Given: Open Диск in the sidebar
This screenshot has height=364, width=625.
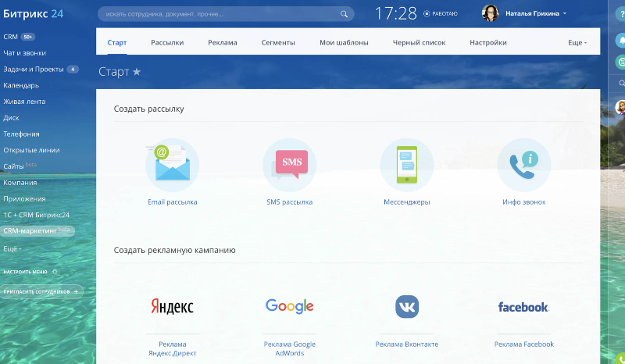Looking at the screenshot, I should point(11,118).
